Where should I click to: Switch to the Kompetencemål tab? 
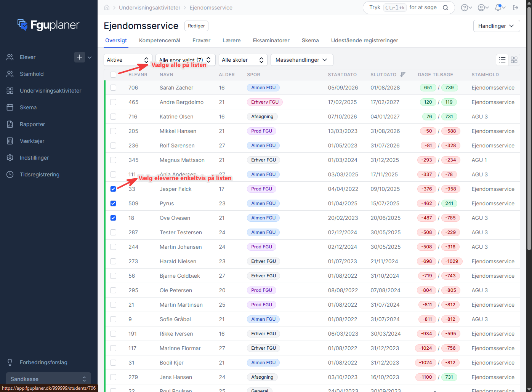160,40
